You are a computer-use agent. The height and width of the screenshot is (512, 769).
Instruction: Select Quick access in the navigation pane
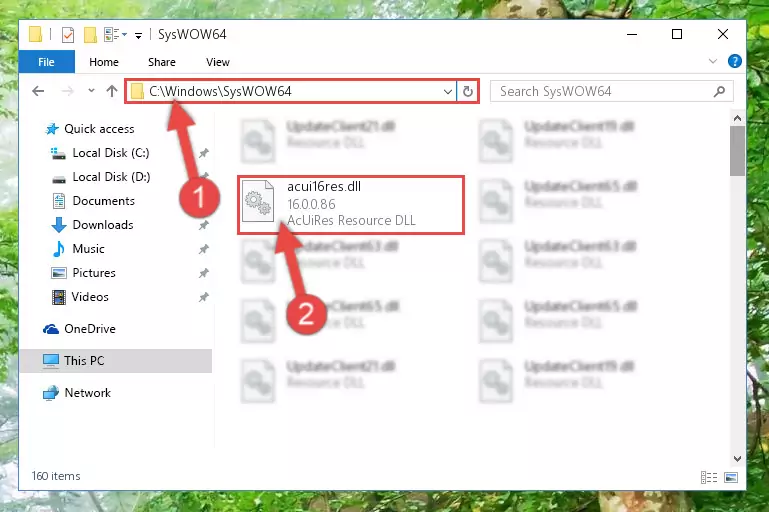[x=99, y=128]
